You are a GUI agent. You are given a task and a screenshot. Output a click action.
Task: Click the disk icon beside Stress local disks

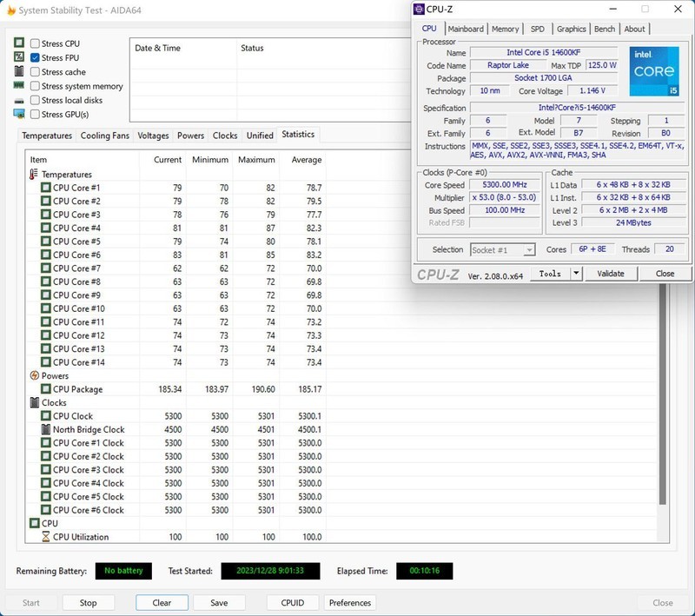19,100
